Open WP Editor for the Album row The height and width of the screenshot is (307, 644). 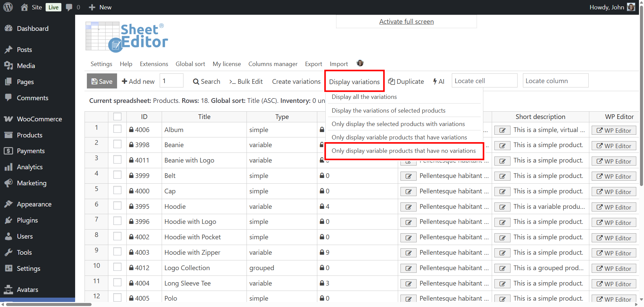coord(614,130)
